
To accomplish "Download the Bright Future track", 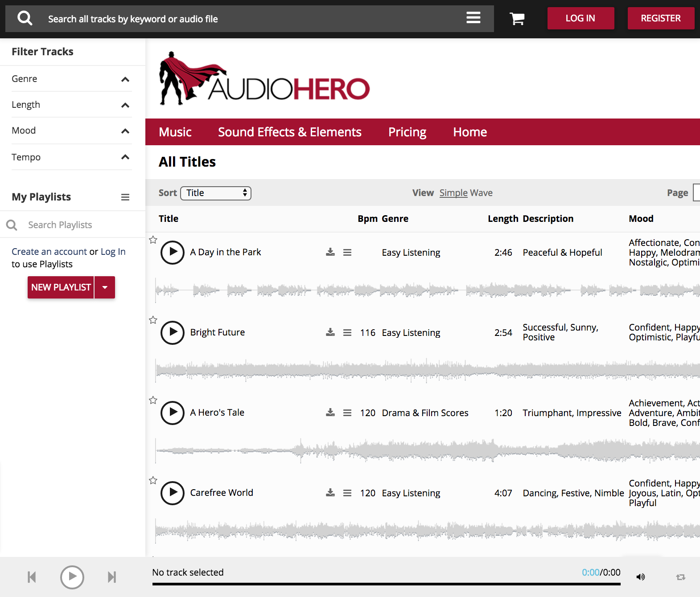I will coord(330,332).
